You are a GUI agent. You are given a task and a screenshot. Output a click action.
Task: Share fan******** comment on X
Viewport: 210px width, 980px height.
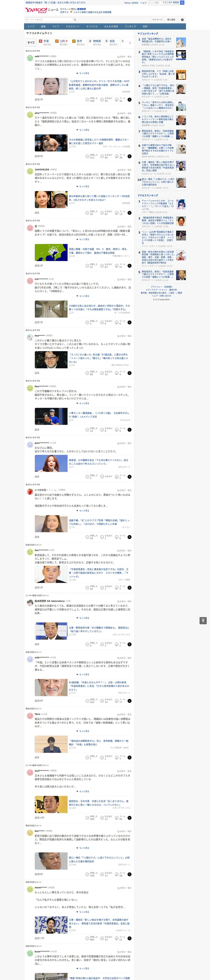(x=130, y=430)
